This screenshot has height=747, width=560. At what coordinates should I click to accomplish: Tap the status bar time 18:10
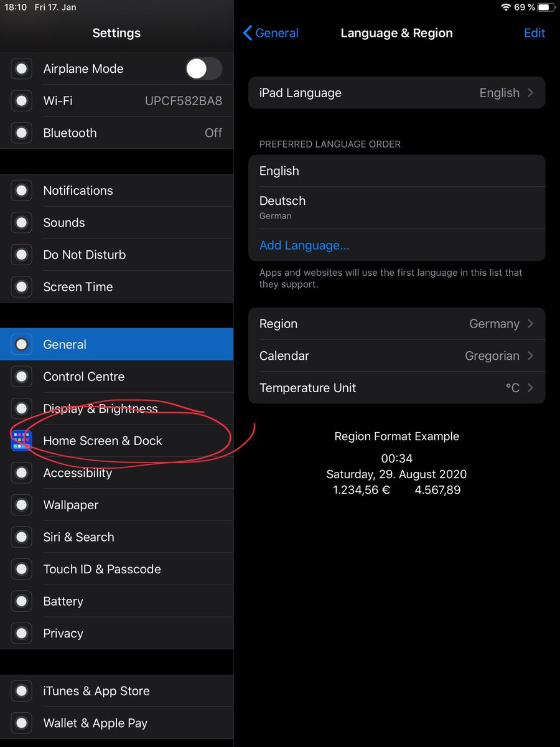[x=16, y=7]
